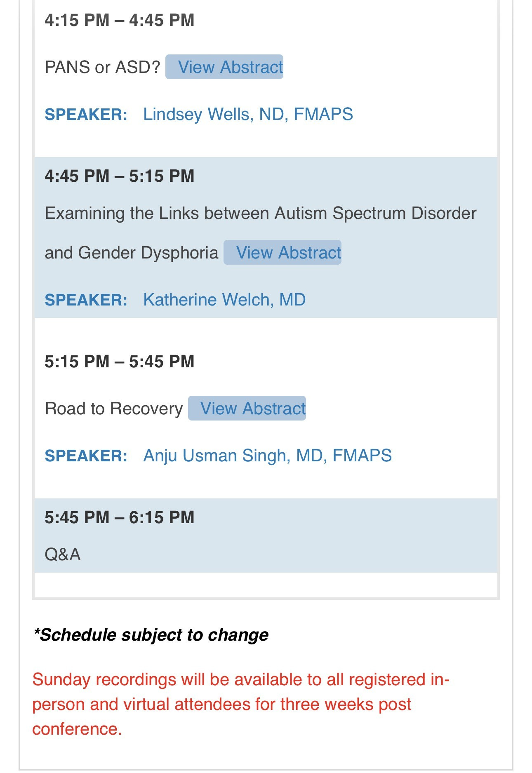View Abstract for Autism and Gender Dysphoria talk
This screenshot has width=532, height=773.
[282, 252]
